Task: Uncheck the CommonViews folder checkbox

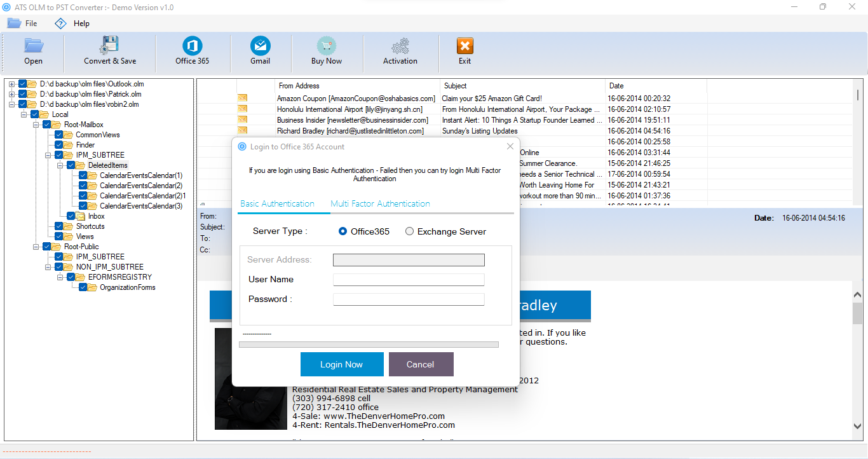Action: 59,135
